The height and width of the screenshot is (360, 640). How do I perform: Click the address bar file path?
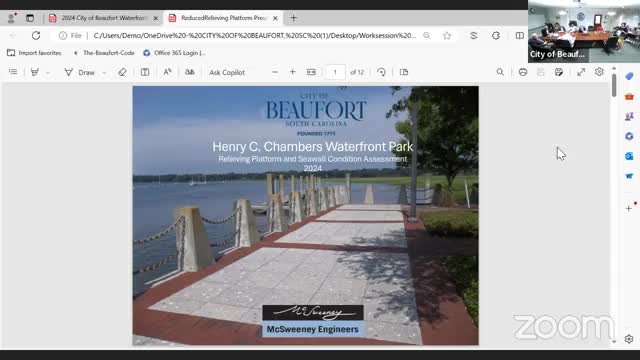(x=255, y=36)
